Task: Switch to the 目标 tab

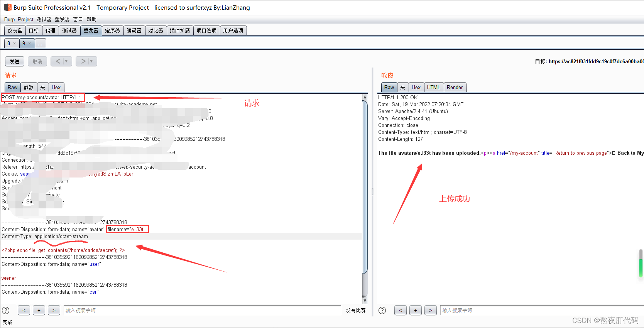Action: coord(34,30)
